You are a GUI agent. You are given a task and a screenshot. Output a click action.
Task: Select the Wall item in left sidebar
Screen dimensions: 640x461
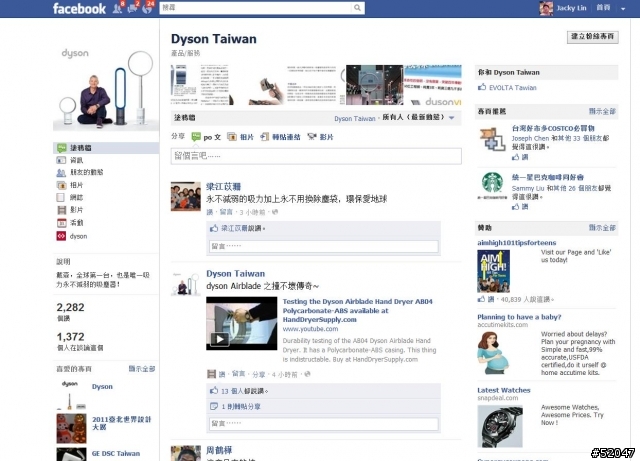pos(106,148)
